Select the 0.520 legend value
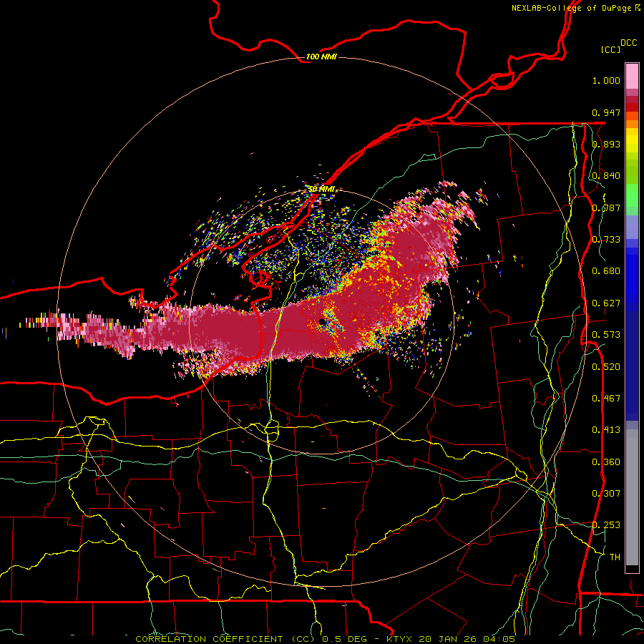 (606, 367)
